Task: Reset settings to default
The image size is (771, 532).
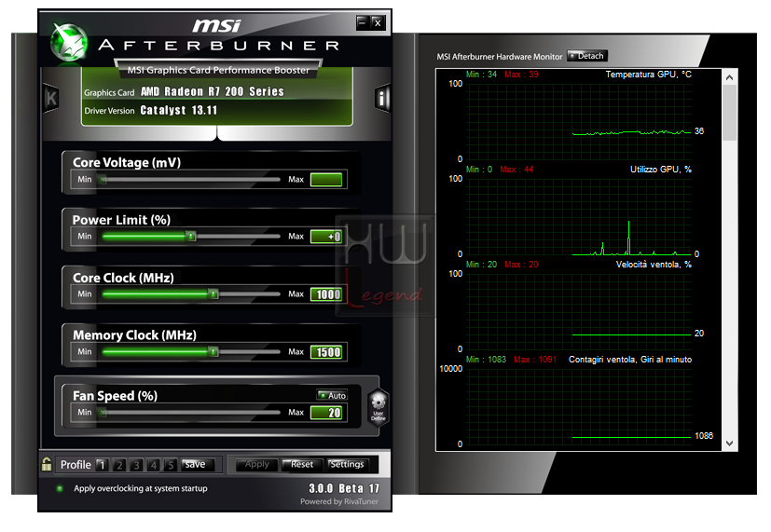Action: click(x=302, y=465)
